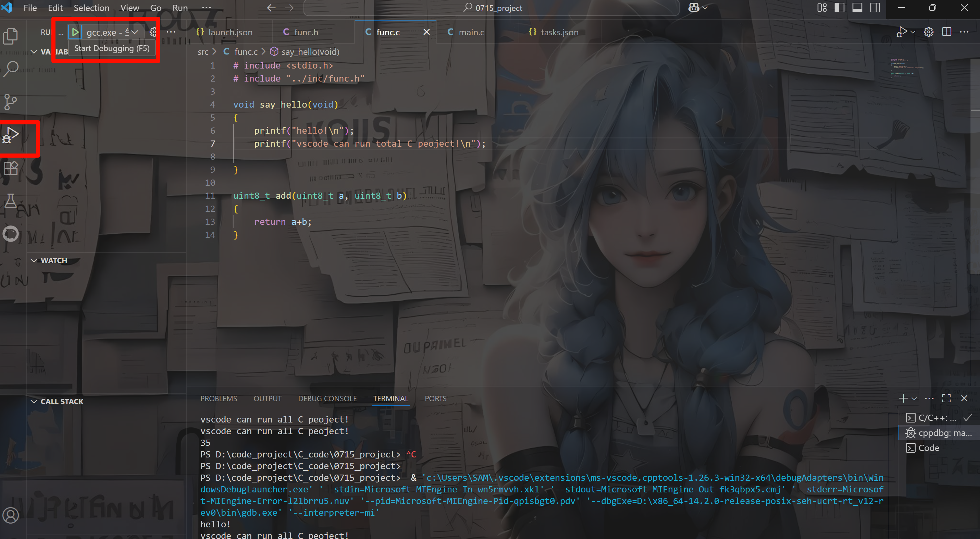
Task: Open the Search view in activity bar
Action: (11, 69)
